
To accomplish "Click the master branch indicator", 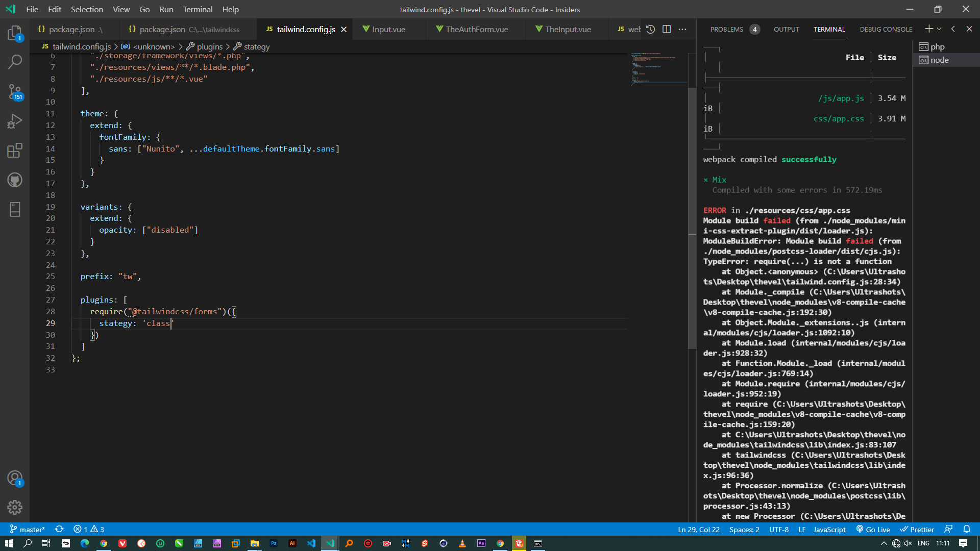I will coord(28,529).
